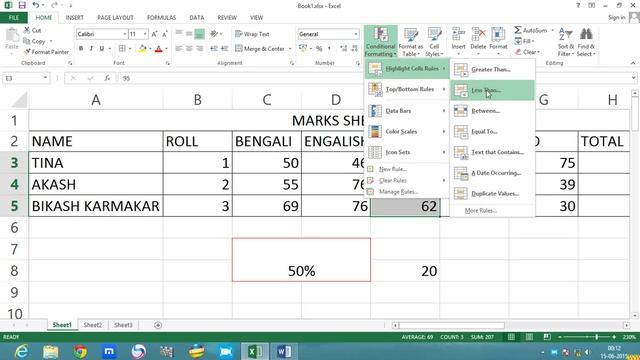Image resolution: width=640 pixels, height=360 pixels.
Task: Click the Cut scissors icon
Action: (x=27, y=30)
